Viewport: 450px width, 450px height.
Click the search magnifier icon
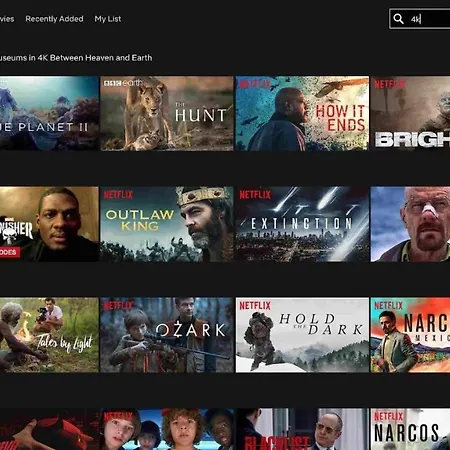[x=398, y=19]
